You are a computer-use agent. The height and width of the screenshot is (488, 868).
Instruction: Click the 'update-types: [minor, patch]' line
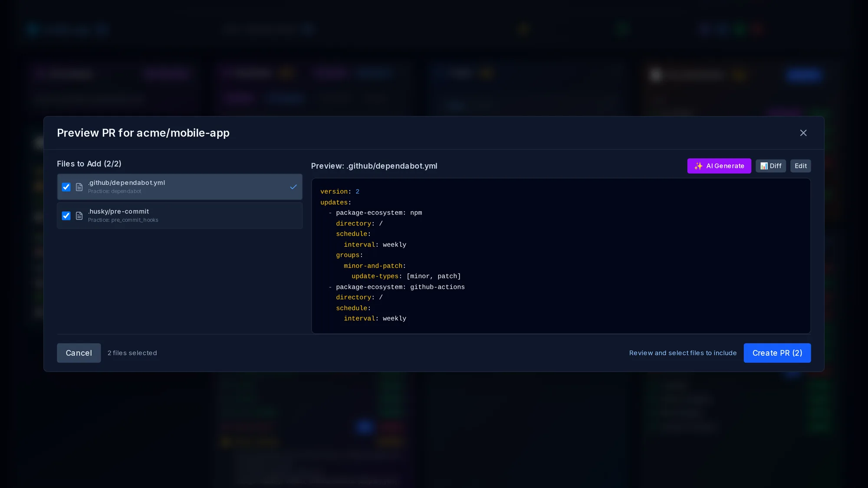click(x=406, y=276)
